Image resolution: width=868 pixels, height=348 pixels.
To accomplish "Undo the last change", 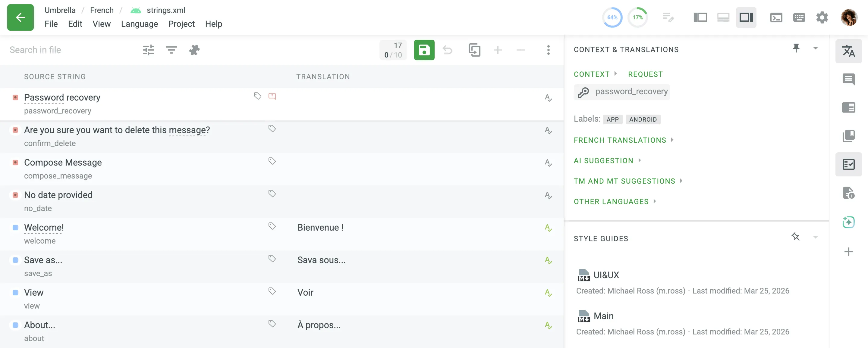I will [x=448, y=50].
